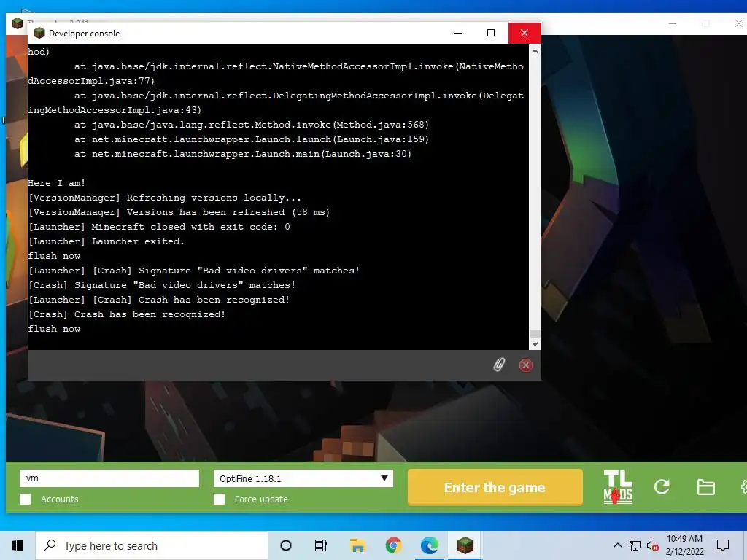Click the 'Here I am!' console line
Image resolution: width=747 pixels, height=560 pixels.
pos(56,183)
